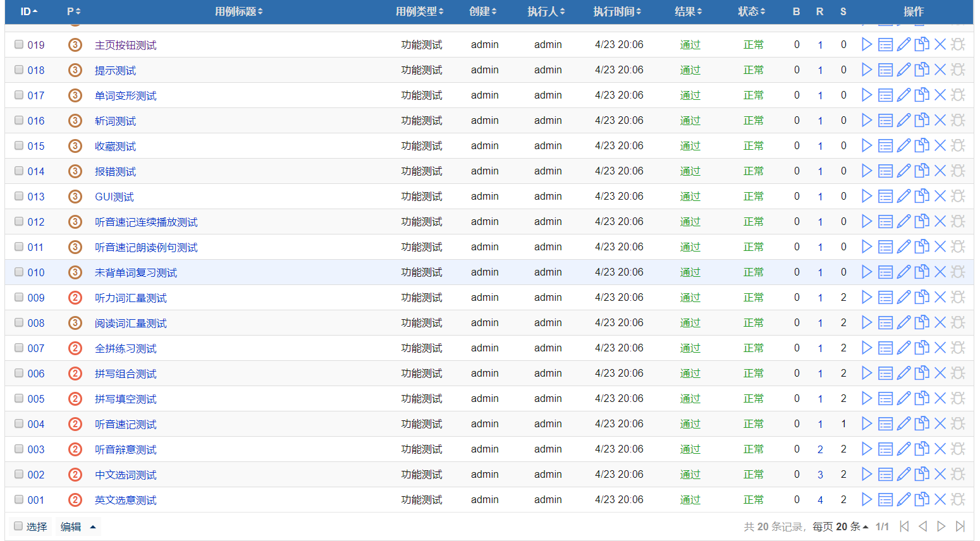The width and height of the screenshot is (980, 541).
Task: Open the case titled GUI测试
Action: [x=114, y=197]
